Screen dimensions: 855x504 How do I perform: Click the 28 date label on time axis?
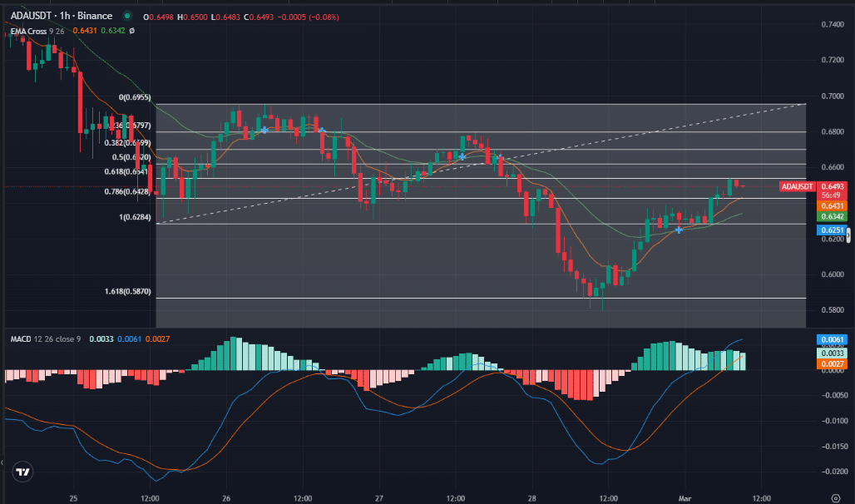click(531, 498)
